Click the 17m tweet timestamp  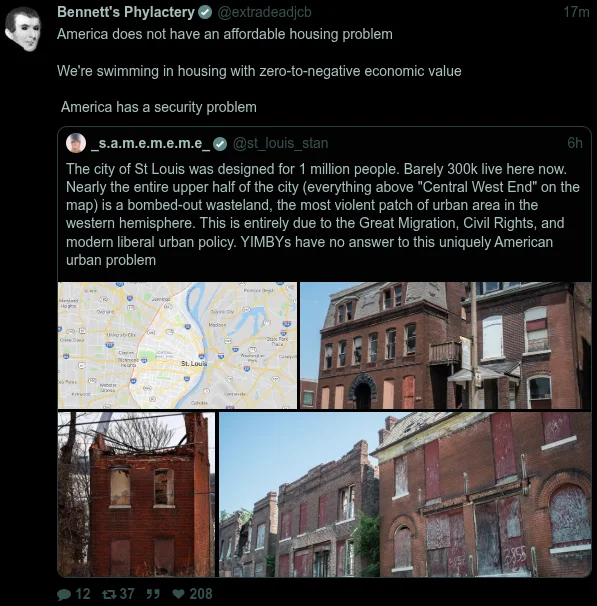(x=576, y=12)
